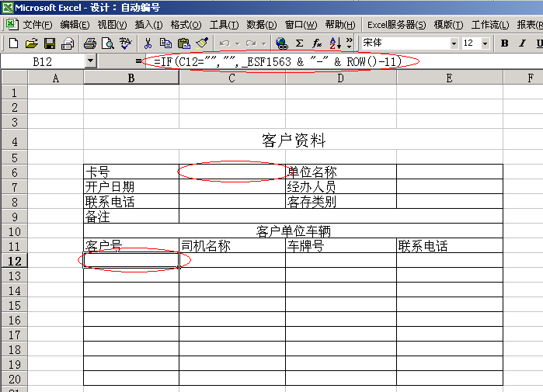Screen dimensions: 543x392
Task: Select column D header
Action: (x=341, y=78)
